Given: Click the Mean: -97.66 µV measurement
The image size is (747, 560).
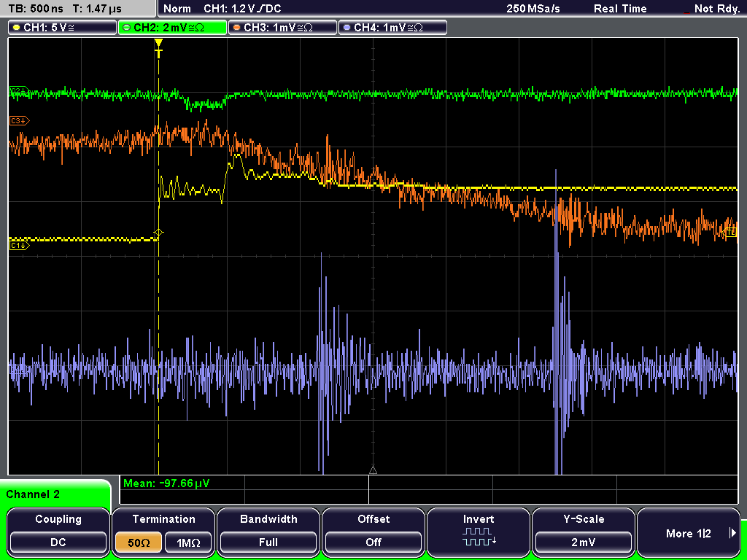Looking at the screenshot, I should click(x=166, y=483).
